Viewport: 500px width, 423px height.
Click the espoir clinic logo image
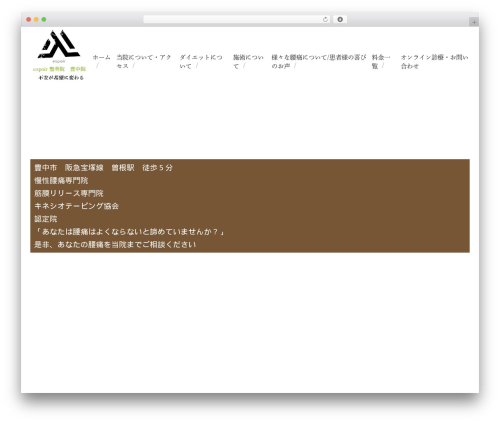59,46
